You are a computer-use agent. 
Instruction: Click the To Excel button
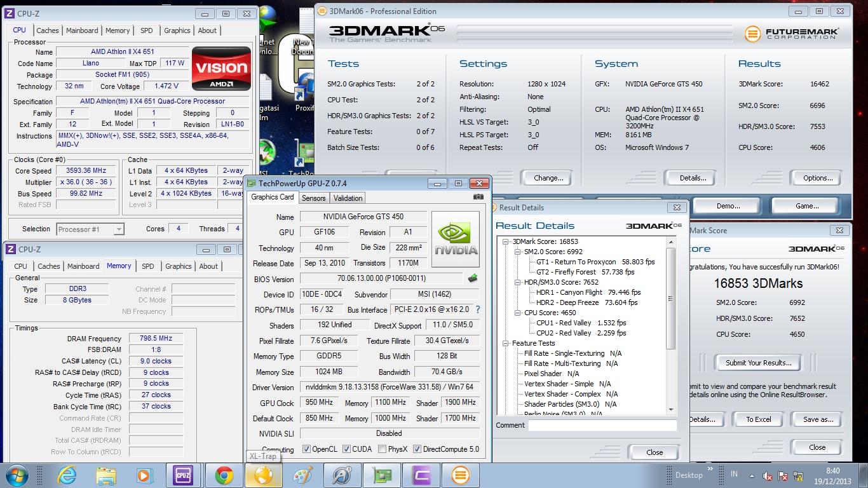(758, 419)
